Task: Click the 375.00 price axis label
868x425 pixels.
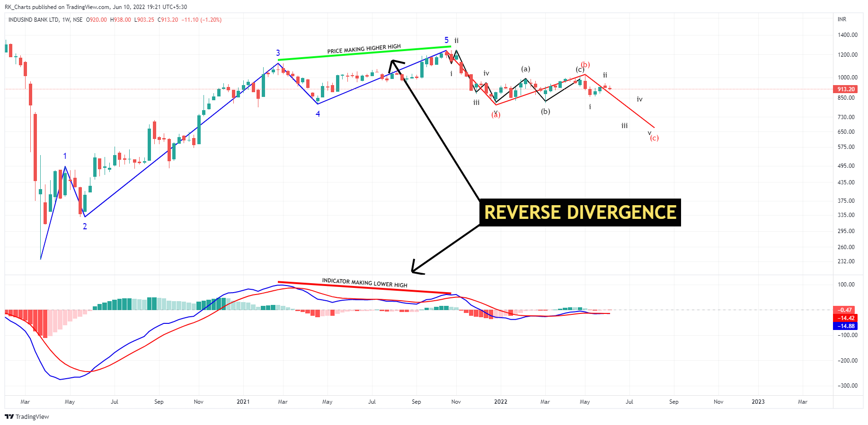Action: [x=846, y=201]
